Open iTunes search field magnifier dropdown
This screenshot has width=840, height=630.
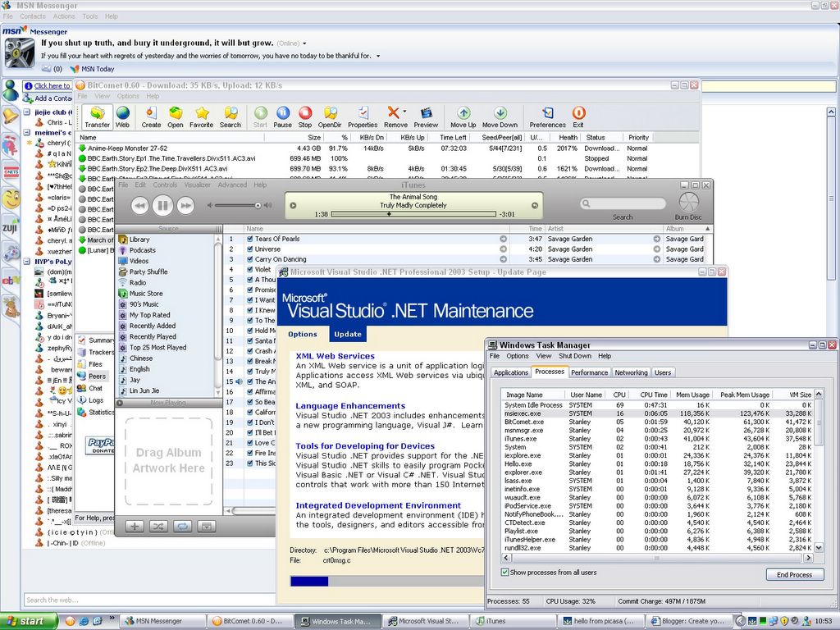click(587, 203)
